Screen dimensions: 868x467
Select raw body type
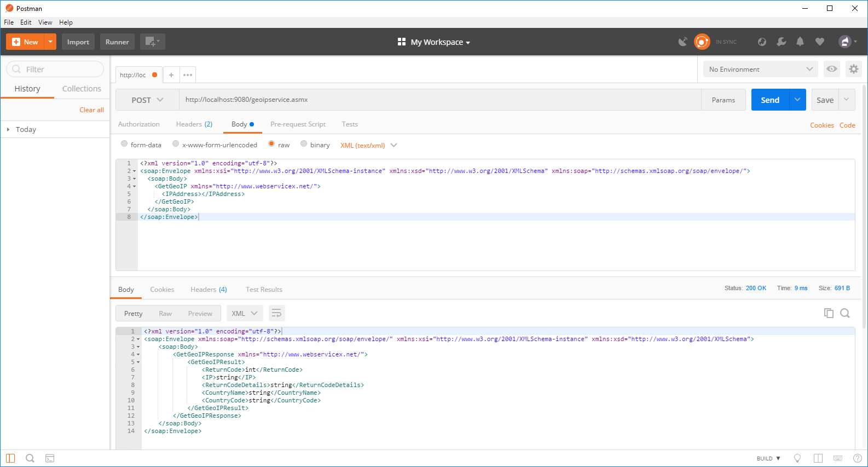[271, 144]
